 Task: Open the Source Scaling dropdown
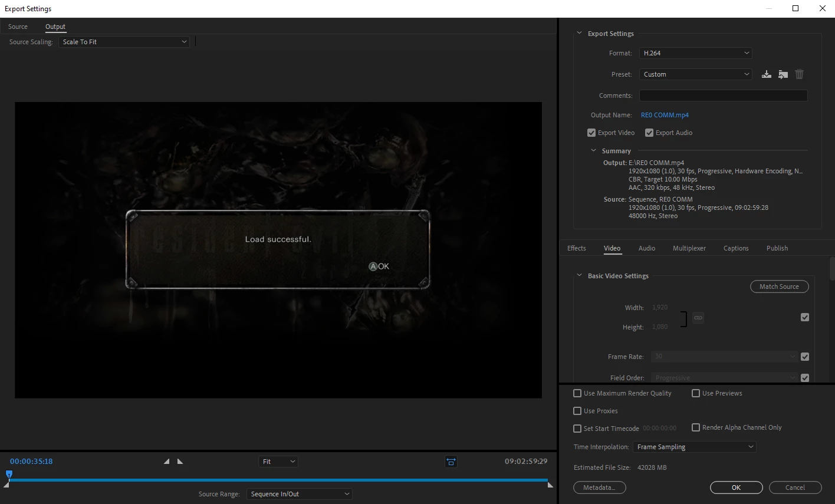click(124, 42)
